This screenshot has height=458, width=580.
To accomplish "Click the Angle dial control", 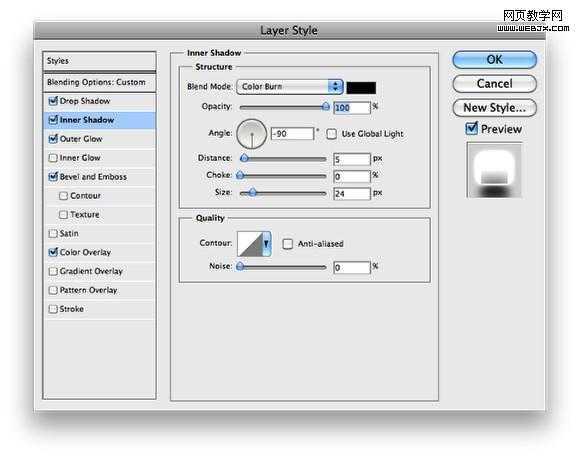I will pos(252,134).
